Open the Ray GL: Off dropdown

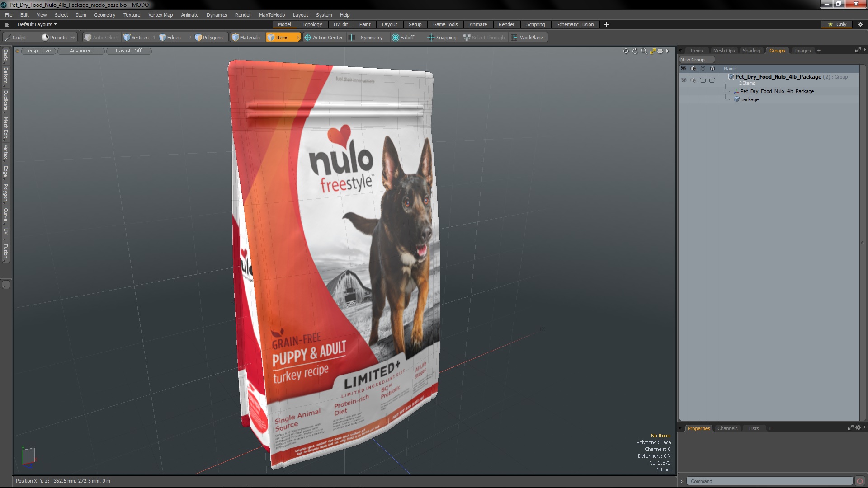(x=128, y=51)
